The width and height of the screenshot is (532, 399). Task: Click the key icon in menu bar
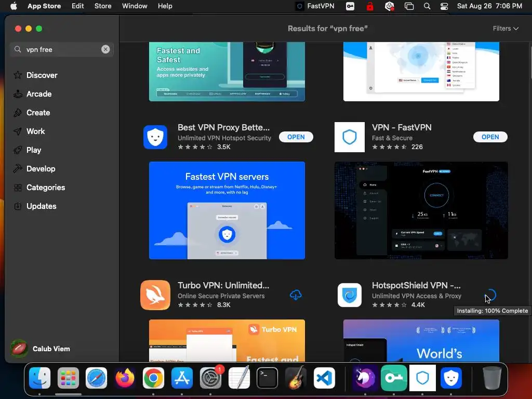click(x=350, y=6)
